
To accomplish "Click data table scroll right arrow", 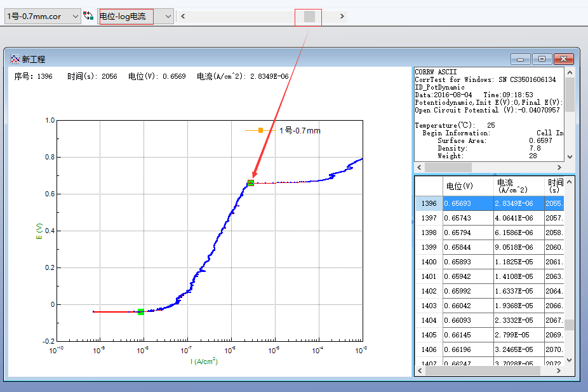I will click(x=559, y=370).
